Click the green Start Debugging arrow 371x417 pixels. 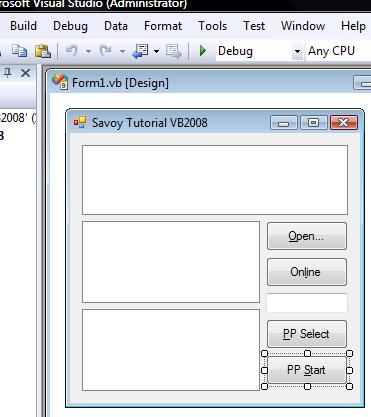202,51
